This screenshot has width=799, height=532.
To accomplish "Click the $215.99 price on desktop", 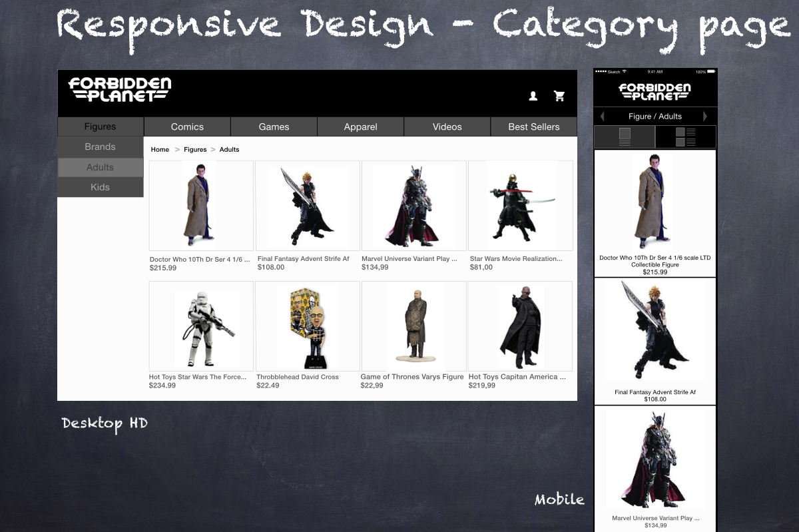I will point(163,268).
